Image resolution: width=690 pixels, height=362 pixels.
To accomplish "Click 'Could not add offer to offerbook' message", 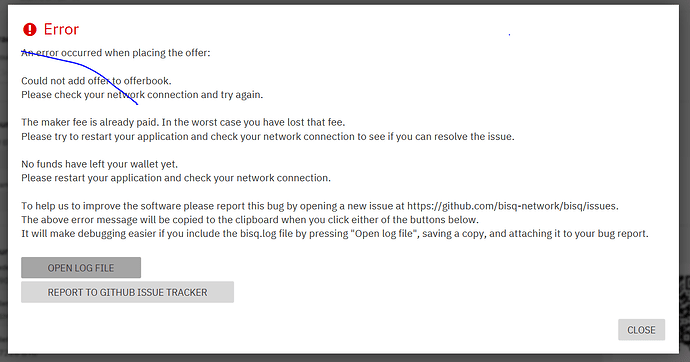I will click(x=96, y=81).
